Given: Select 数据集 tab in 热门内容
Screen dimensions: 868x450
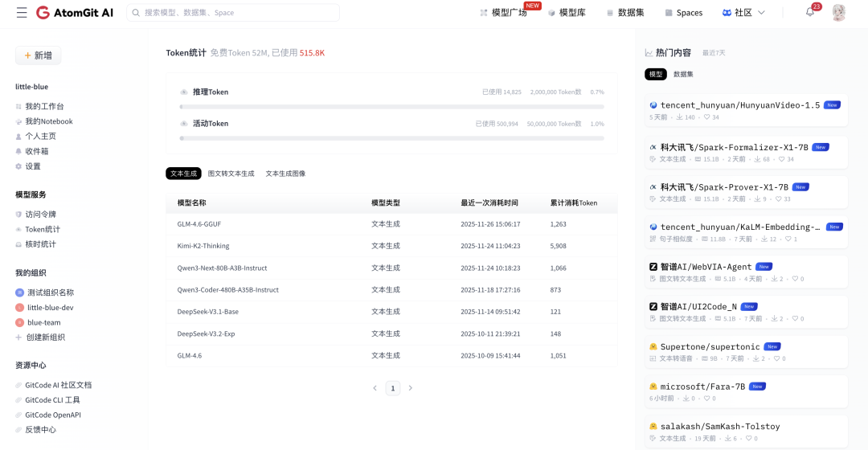Looking at the screenshot, I should tap(683, 74).
